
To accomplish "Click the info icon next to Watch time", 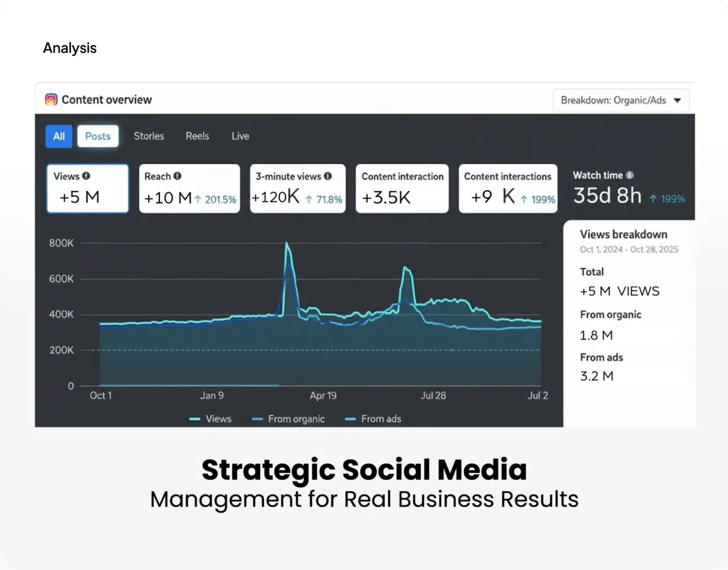I will coord(630,175).
